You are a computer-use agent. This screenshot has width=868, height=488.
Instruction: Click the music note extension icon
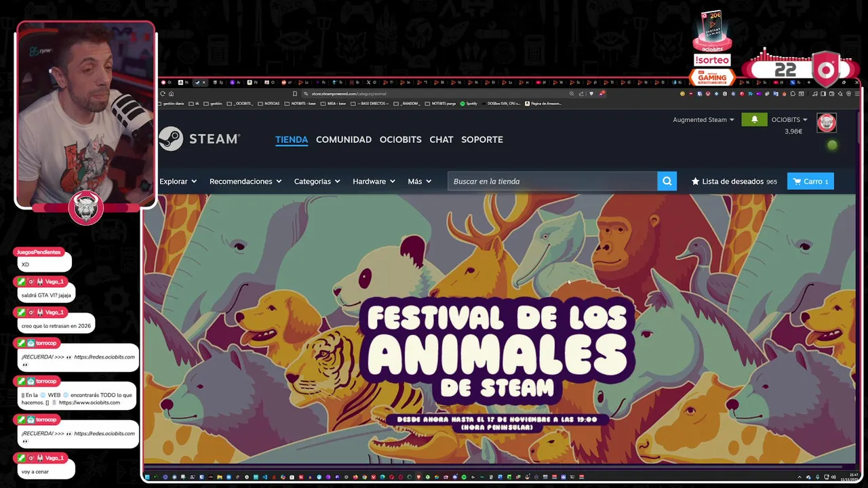coord(814,94)
